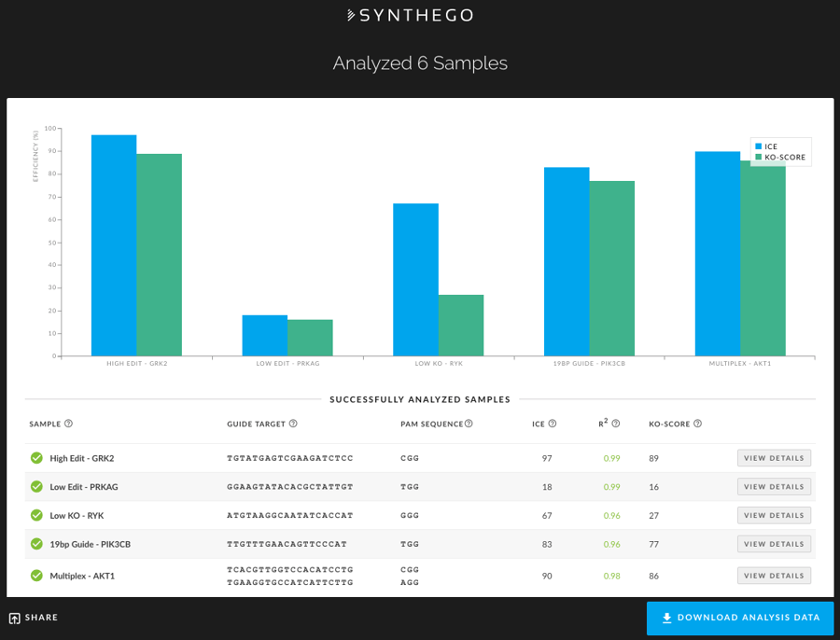840x640 pixels.
Task: Click success checkmark next to Low KO - RYK
Action: click(x=35, y=515)
